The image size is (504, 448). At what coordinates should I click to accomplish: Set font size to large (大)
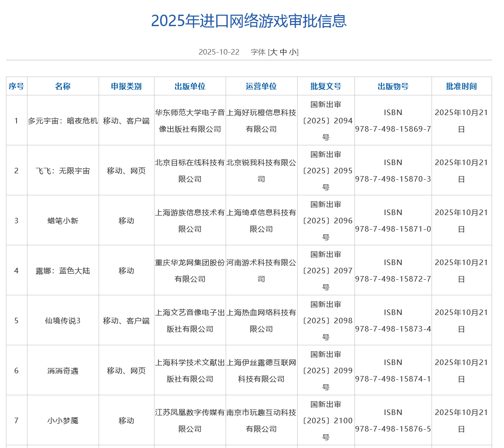click(274, 52)
